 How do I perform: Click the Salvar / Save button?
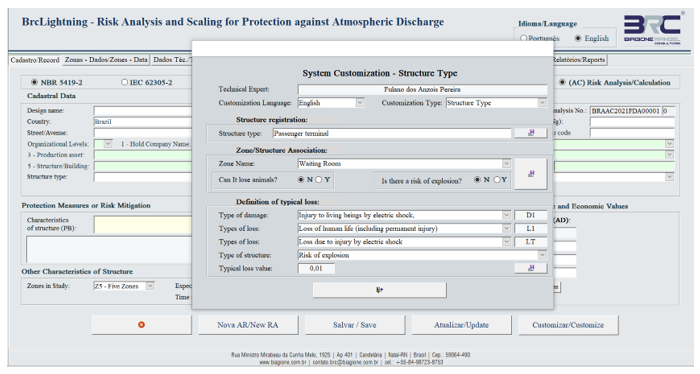point(355,325)
